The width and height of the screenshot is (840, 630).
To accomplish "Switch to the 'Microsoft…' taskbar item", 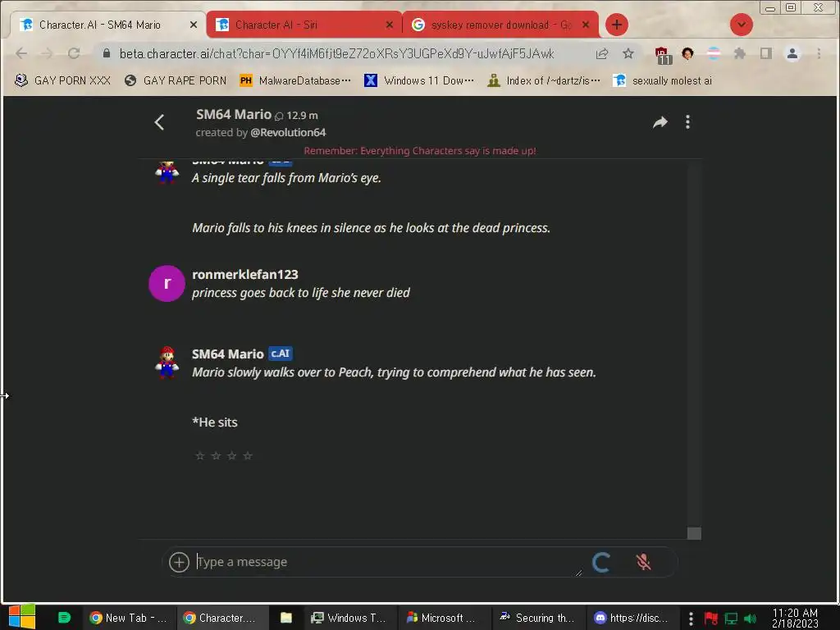I will 445,618.
